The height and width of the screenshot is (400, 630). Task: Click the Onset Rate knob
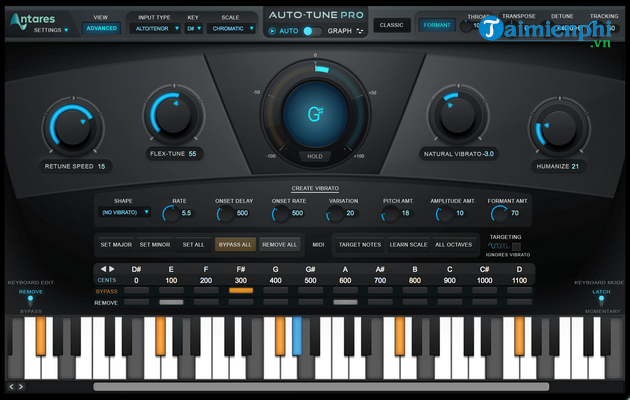tap(280, 214)
